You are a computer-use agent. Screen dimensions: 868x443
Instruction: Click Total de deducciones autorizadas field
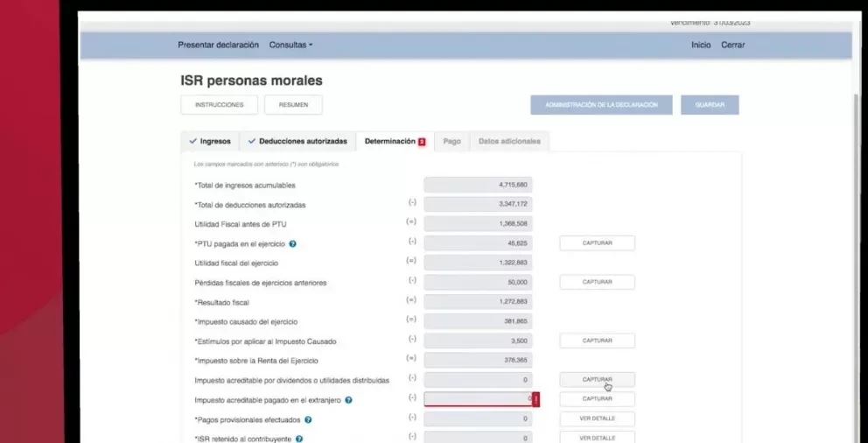tap(478, 204)
